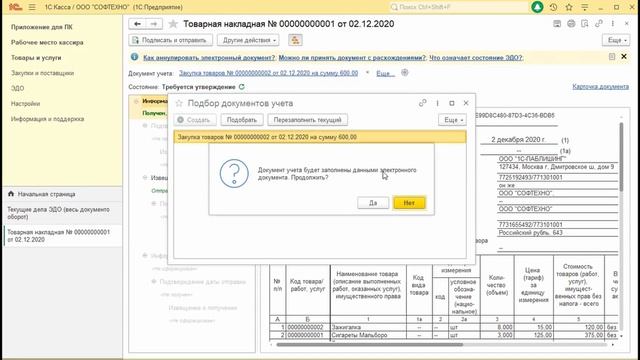640x360 pixels.
Task: Select the Сигареты Мальборо cell
Action: point(368,335)
